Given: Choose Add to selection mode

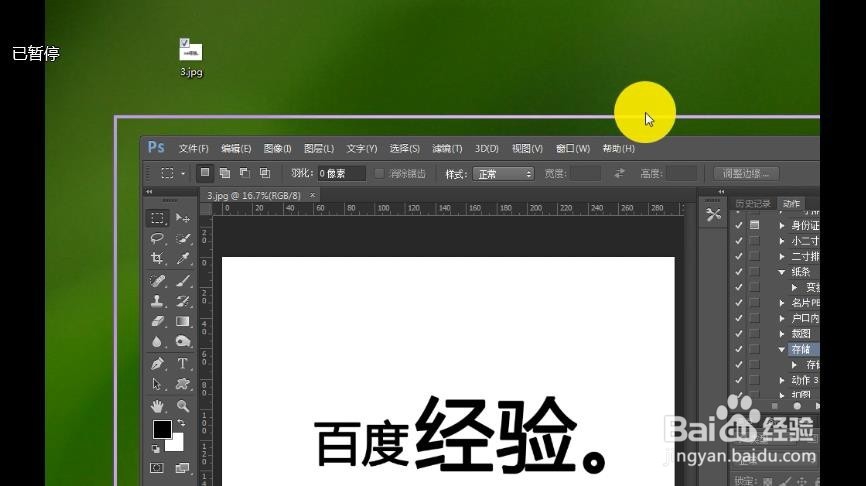Looking at the screenshot, I should pyautogui.click(x=225, y=173).
